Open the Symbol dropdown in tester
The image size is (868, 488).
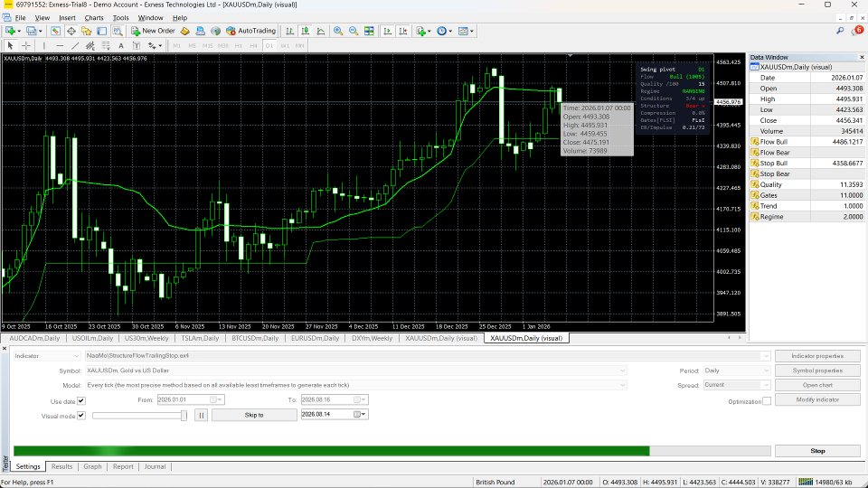click(x=622, y=371)
